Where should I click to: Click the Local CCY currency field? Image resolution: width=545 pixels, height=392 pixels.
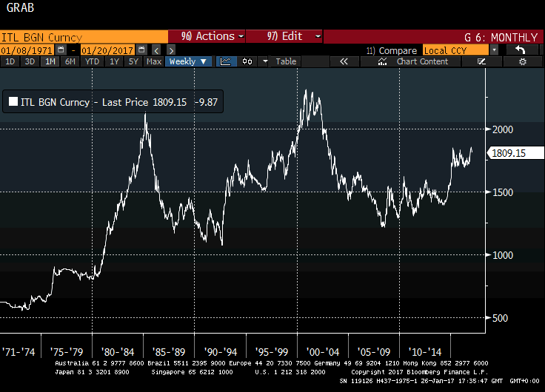455,50
